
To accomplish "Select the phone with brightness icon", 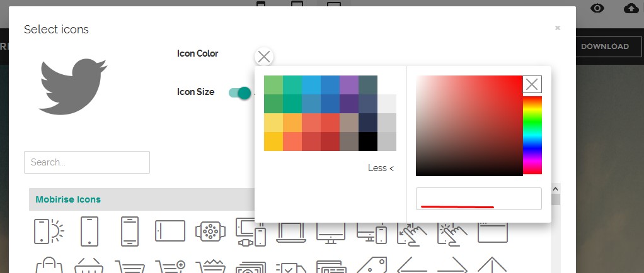I will click(x=49, y=231).
